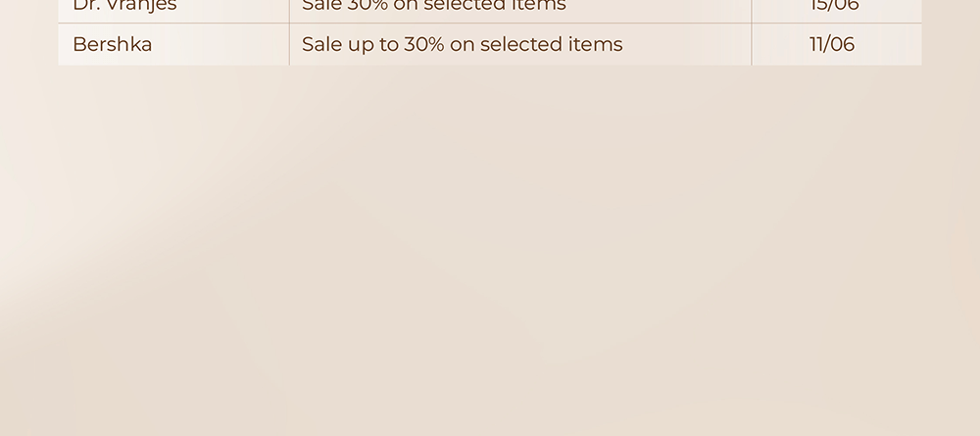The image size is (980, 436).
Task: Click the divider between Bershka name and offer
Action: 289,44
